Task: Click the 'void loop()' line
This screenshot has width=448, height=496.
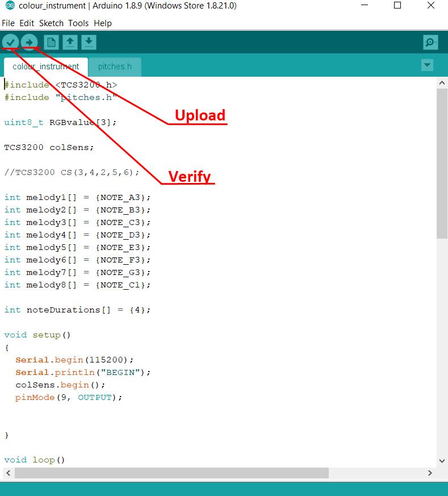Action: click(35, 460)
